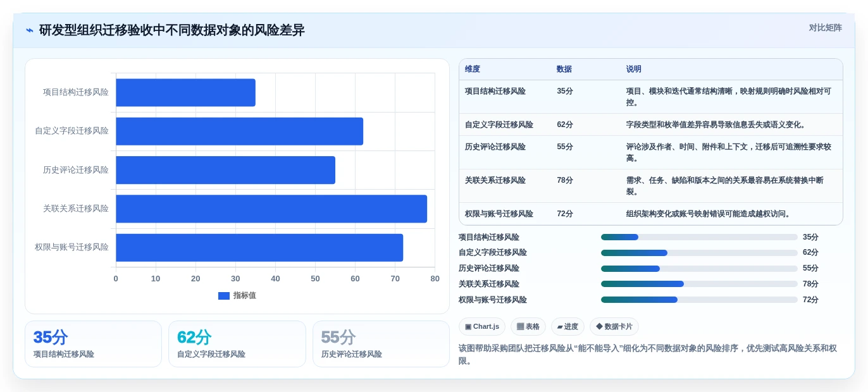Click the 权限与账号迁移风险 chart axis label
Viewport: 868px width, 392px height.
point(72,247)
